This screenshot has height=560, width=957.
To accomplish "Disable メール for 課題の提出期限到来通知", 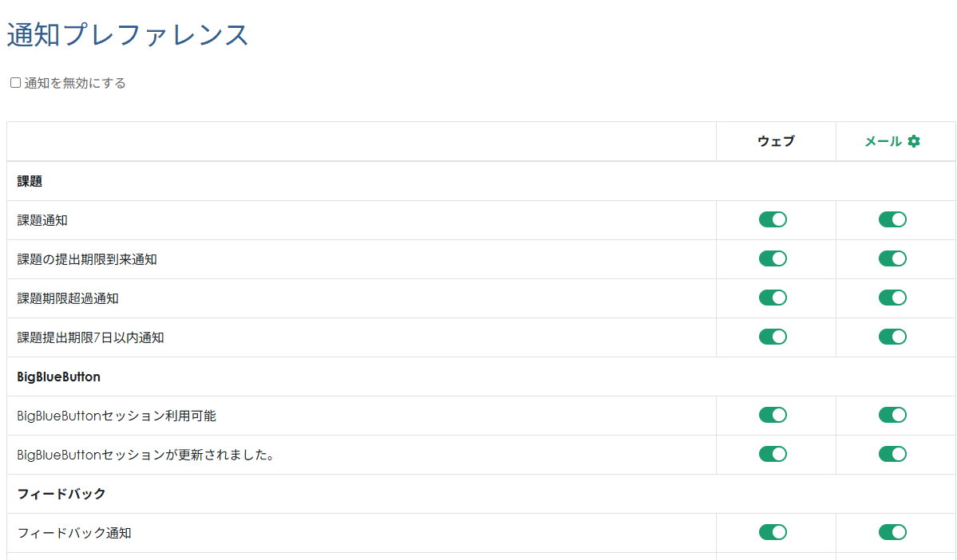I will click(x=892, y=258).
